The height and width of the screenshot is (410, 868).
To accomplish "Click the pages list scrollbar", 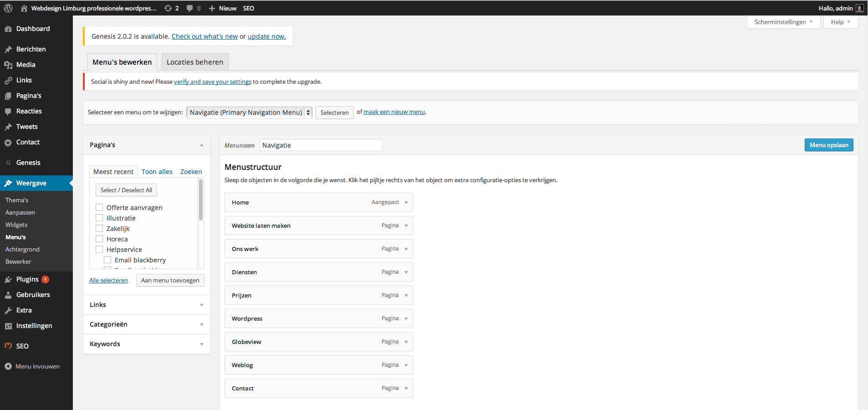I will (x=201, y=200).
